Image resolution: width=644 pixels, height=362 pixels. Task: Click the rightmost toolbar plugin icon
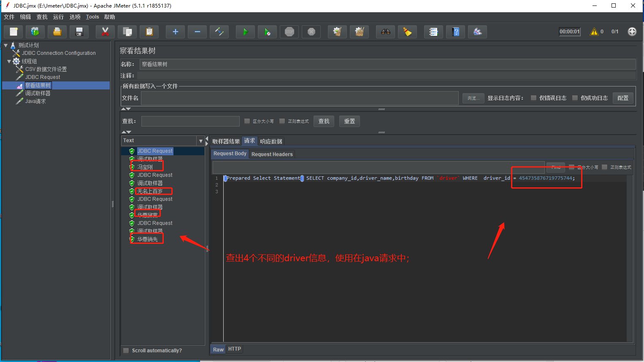click(x=477, y=32)
